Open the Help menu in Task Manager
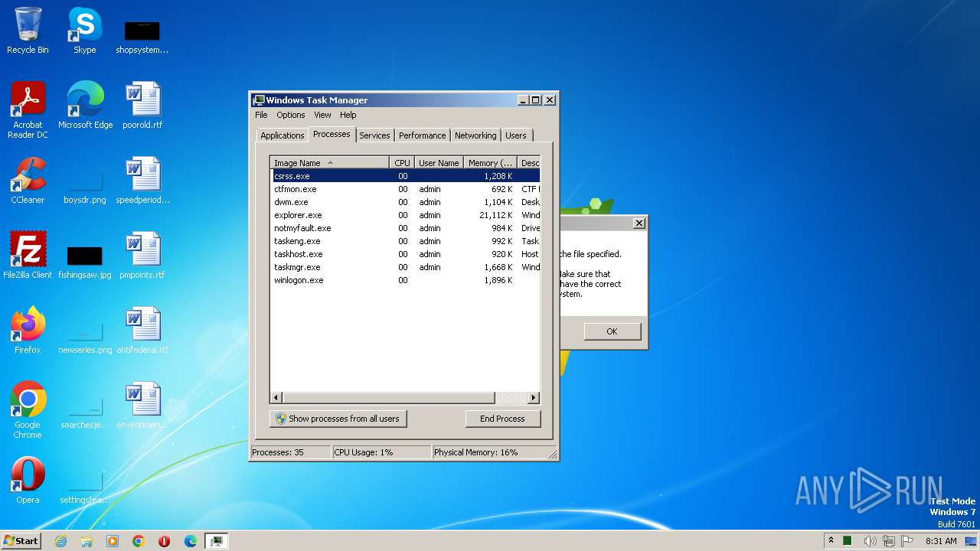The height and width of the screenshot is (551, 980). [348, 115]
